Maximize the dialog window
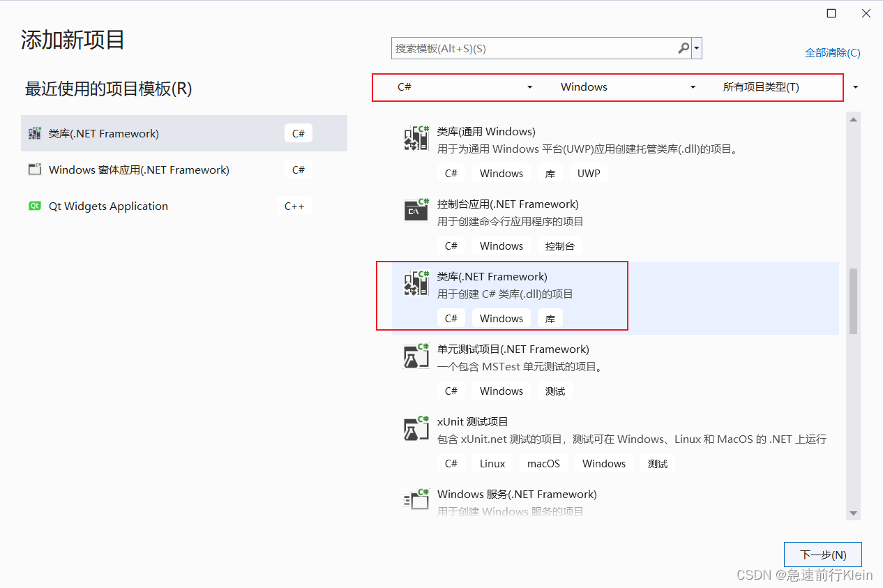Image resolution: width=883 pixels, height=588 pixels. (x=831, y=13)
